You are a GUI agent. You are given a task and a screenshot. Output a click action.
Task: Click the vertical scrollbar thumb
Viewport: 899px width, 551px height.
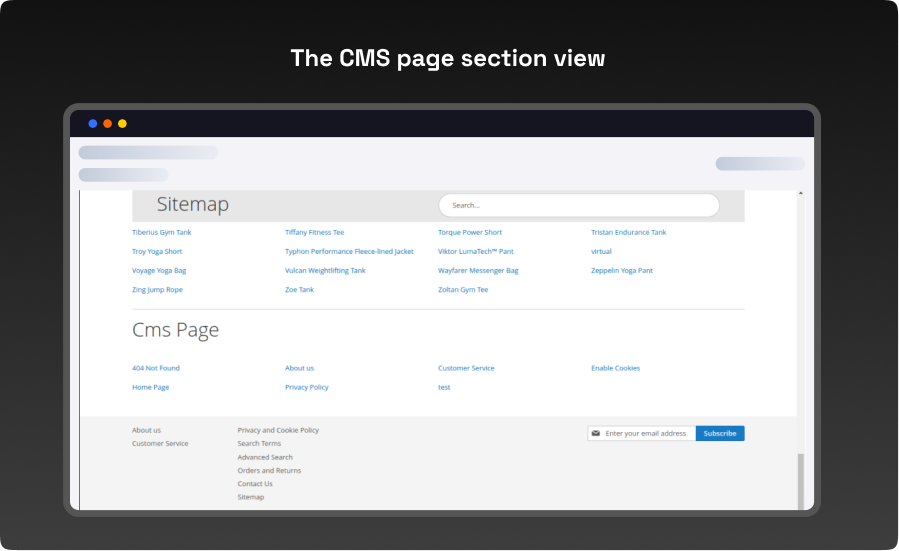pos(800,480)
